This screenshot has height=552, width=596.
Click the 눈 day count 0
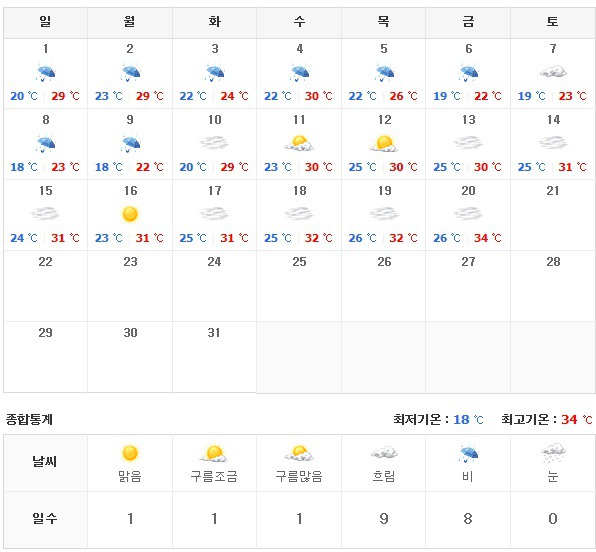(553, 519)
